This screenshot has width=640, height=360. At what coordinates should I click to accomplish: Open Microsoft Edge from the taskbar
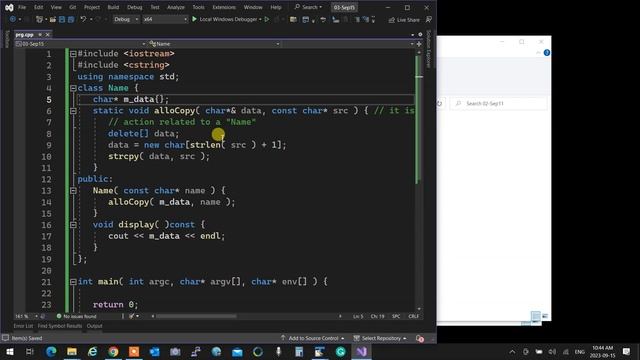click(51, 352)
